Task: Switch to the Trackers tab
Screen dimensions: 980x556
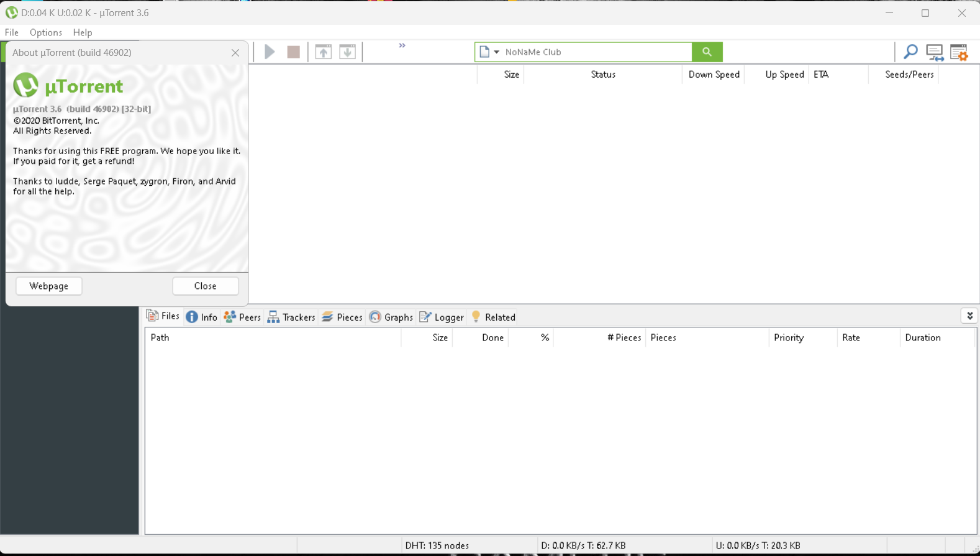Action: click(291, 317)
